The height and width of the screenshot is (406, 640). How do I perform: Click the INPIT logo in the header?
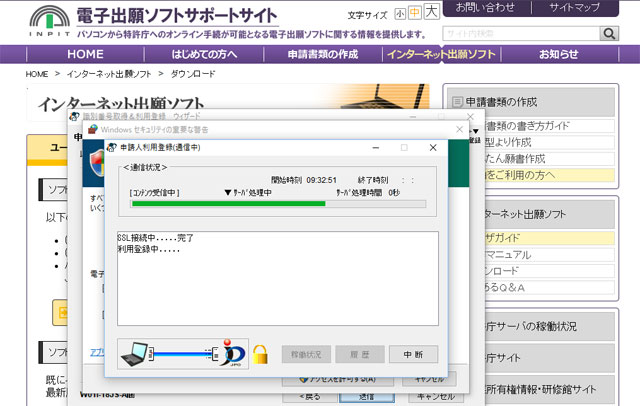pos(38,21)
